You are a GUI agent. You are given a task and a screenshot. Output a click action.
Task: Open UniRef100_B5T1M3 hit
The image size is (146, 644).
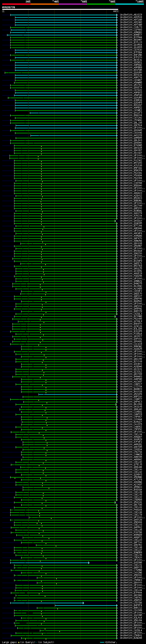131,163
